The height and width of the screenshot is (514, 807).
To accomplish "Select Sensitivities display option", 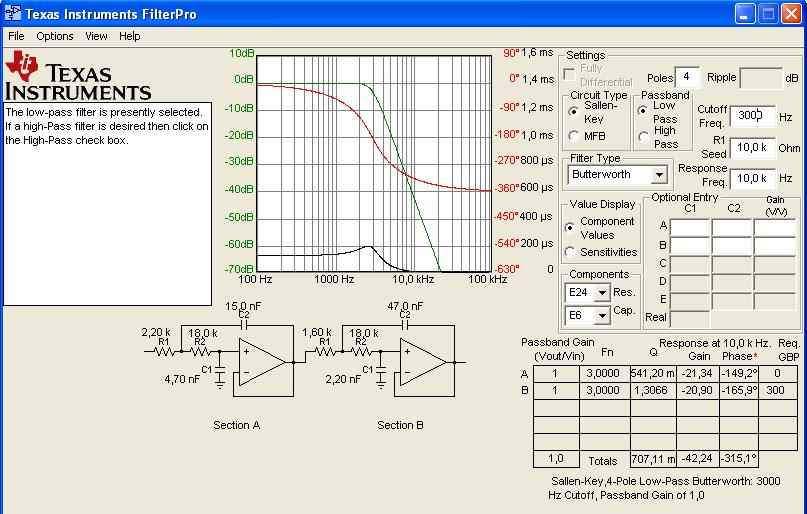I will coord(570,252).
